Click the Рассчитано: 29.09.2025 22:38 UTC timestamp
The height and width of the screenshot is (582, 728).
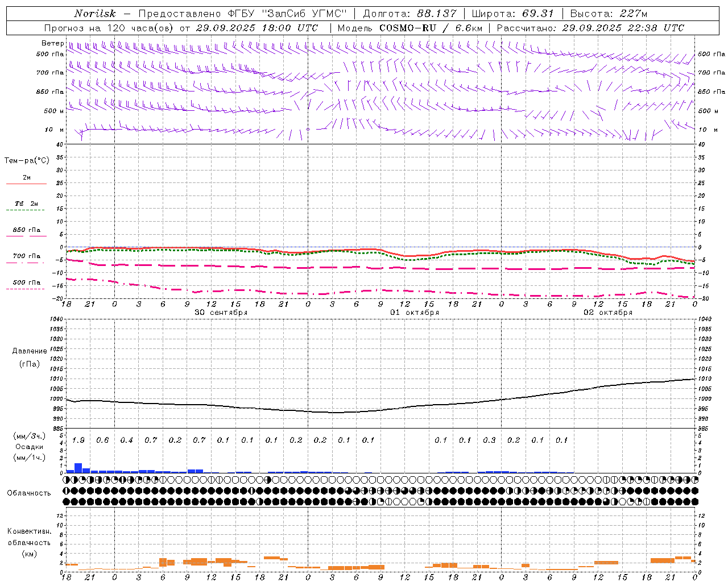click(590, 28)
